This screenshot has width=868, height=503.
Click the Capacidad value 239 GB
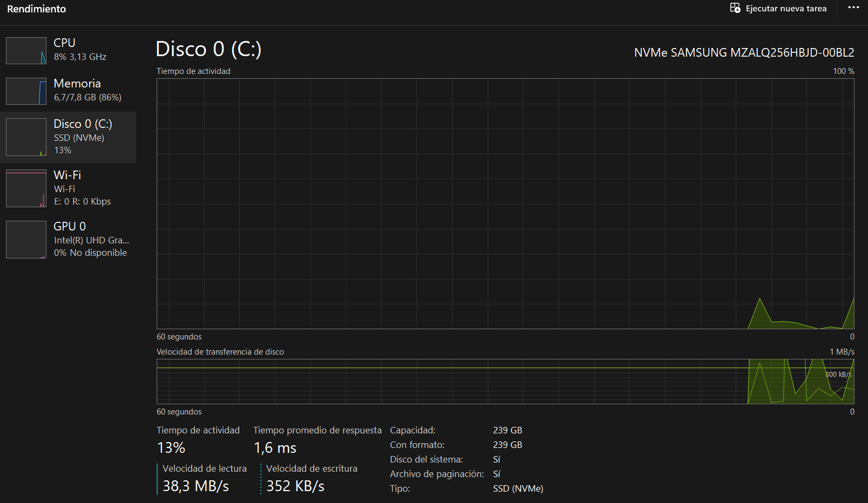pos(508,430)
